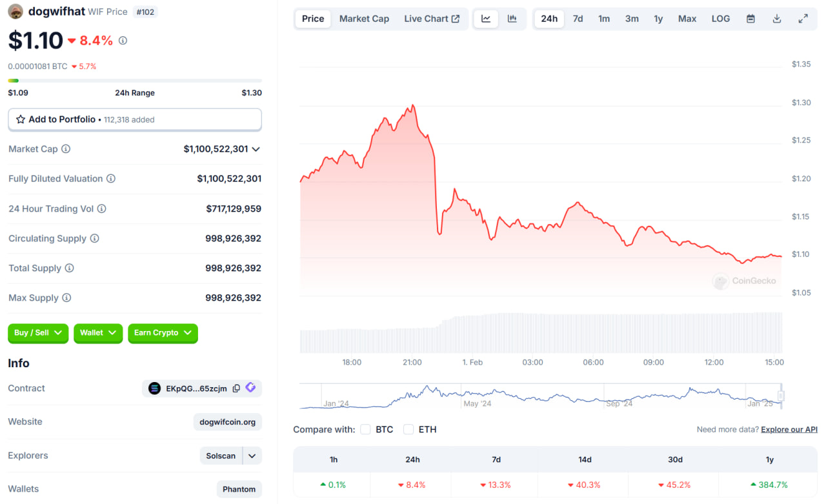Screen dimensions: 826x504
Task: Click the 14d 40.3% change cell
Action: tap(585, 485)
